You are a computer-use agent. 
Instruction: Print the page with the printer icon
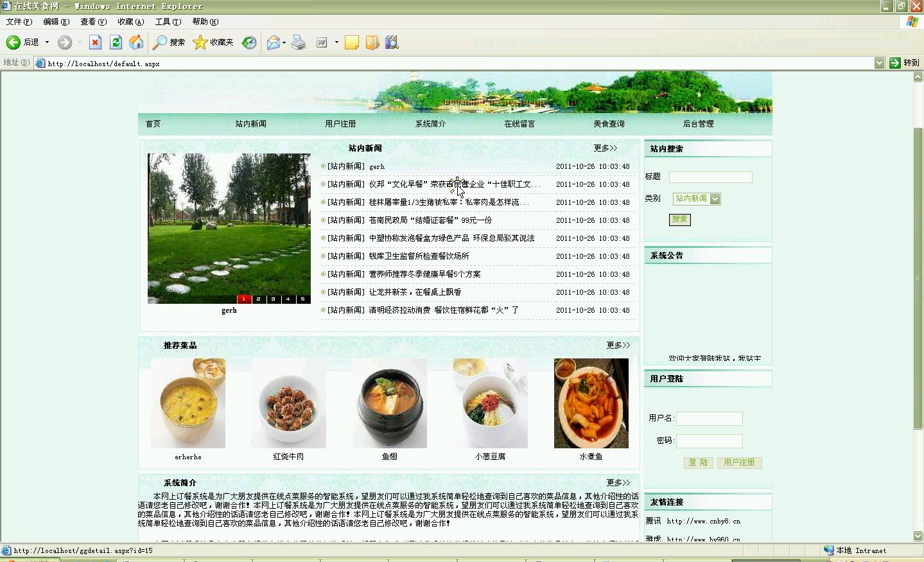299,42
